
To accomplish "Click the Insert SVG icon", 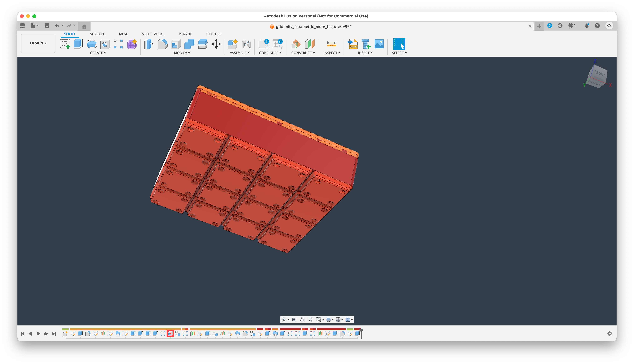I will click(x=353, y=44).
